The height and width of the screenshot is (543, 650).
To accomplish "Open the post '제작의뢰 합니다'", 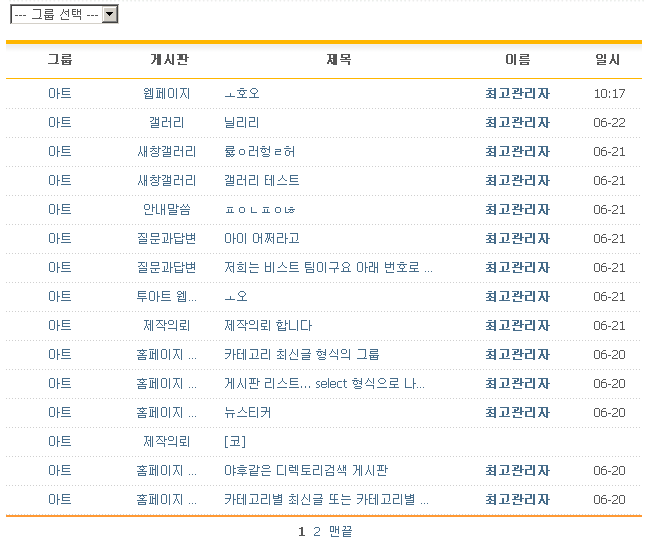I will (x=268, y=325).
